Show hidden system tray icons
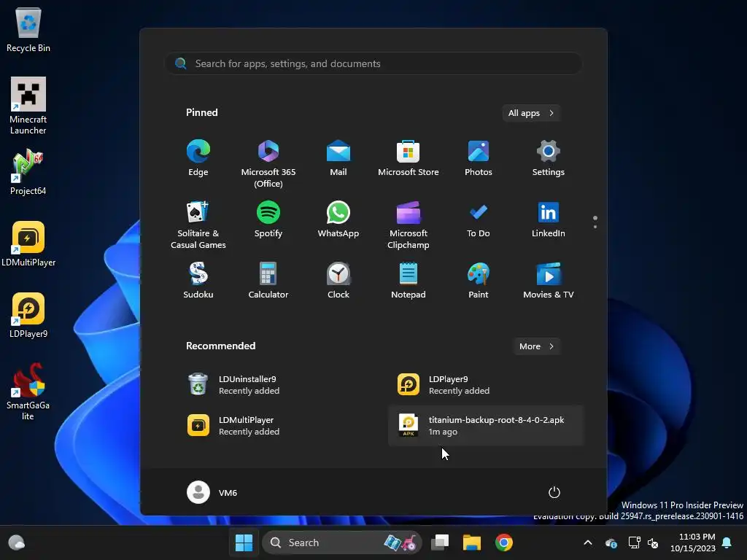 (588, 542)
